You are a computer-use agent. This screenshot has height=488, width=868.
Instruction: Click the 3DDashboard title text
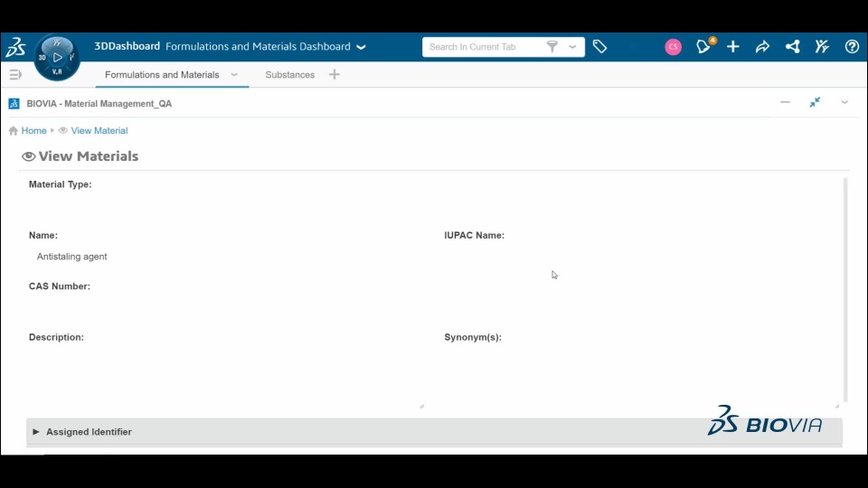tap(127, 46)
